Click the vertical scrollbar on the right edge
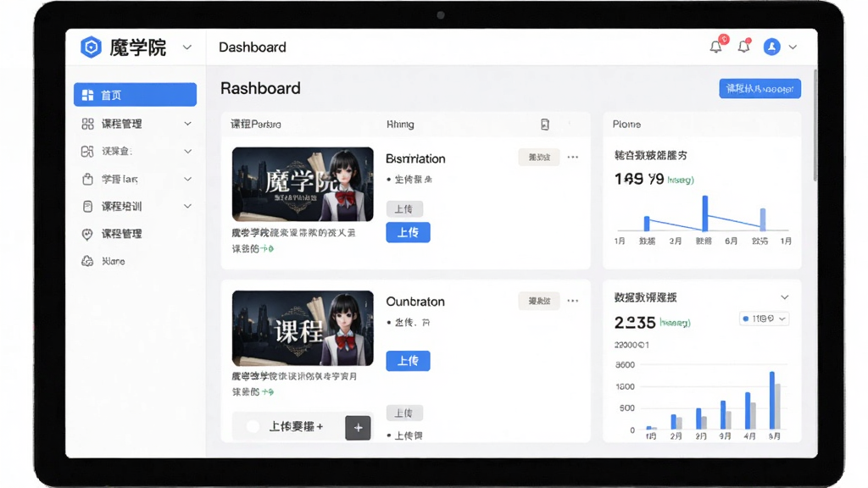Image resolution: width=868 pixels, height=488 pixels. tap(815, 125)
